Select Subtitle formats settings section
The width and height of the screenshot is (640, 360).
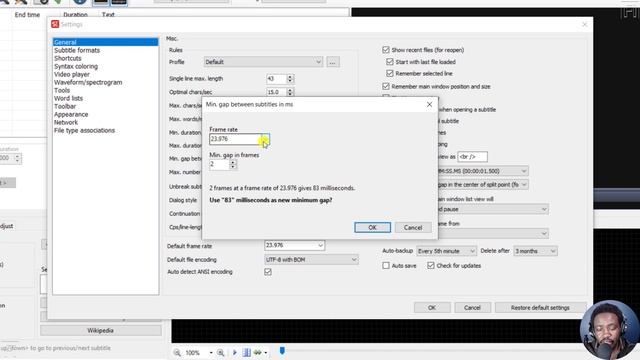[77, 50]
